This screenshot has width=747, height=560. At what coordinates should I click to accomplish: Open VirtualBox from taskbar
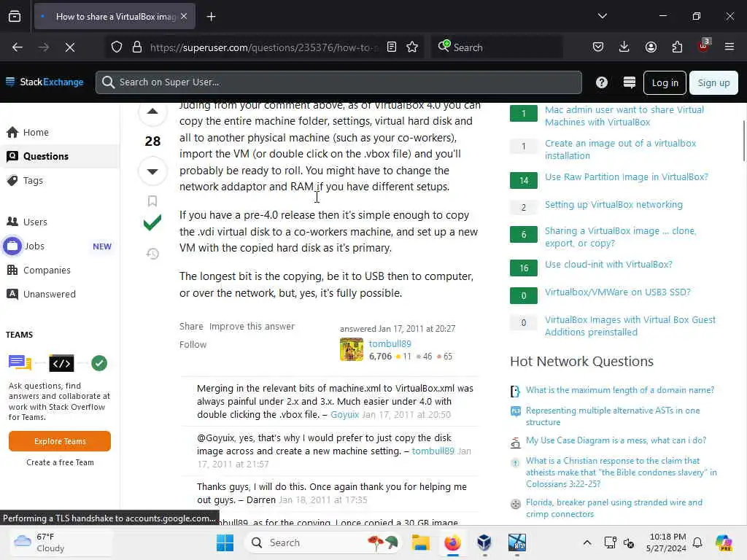[x=484, y=542]
